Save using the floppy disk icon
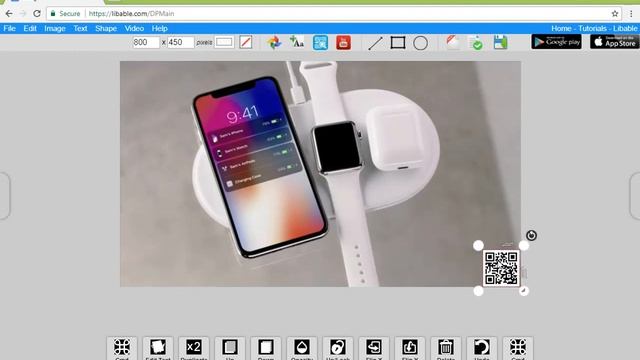The width and height of the screenshot is (640, 360). (x=500, y=42)
